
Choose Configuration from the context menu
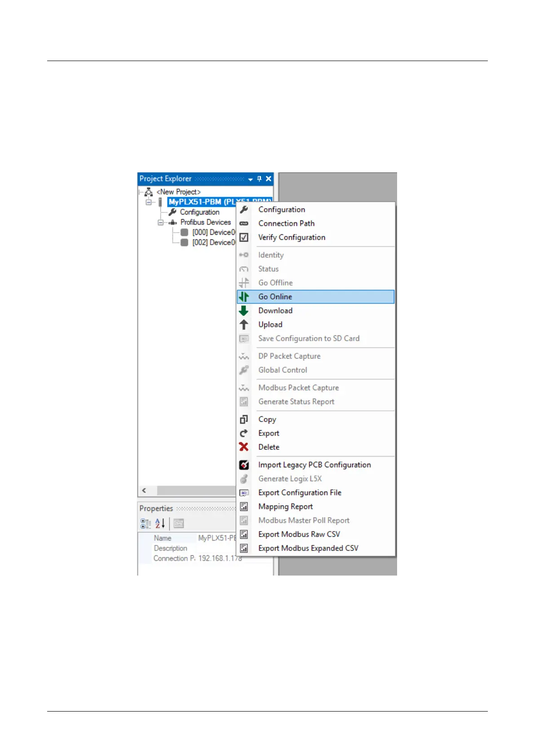316,210
